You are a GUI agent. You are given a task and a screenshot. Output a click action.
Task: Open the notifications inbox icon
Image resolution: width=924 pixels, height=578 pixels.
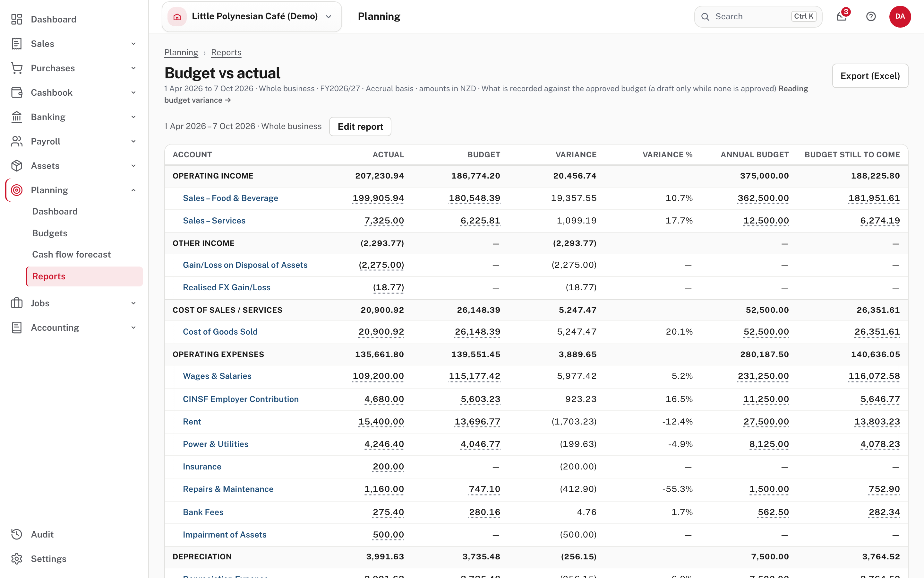(x=842, y=16)
